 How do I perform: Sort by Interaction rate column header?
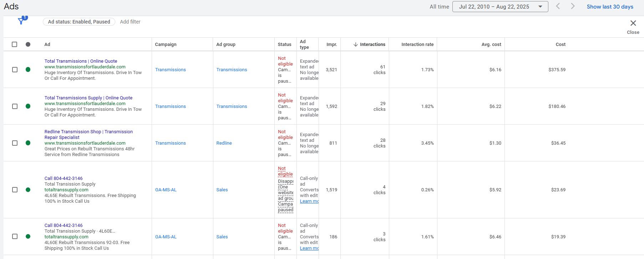pos(417,45)
